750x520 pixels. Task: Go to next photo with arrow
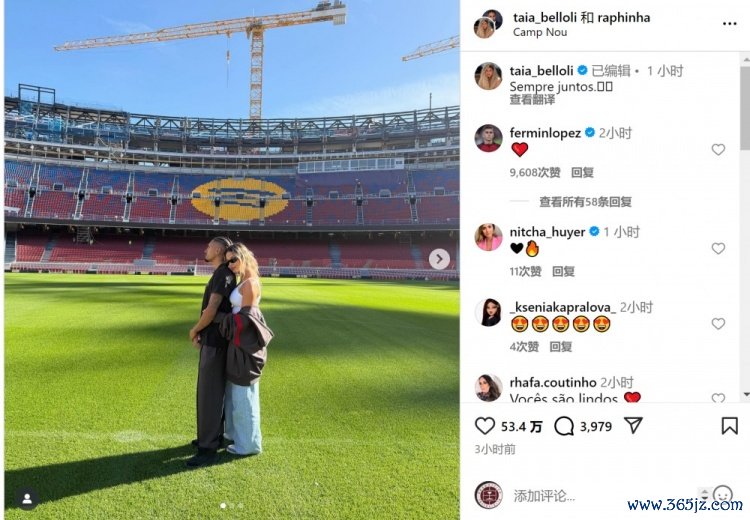click(439, 259)
